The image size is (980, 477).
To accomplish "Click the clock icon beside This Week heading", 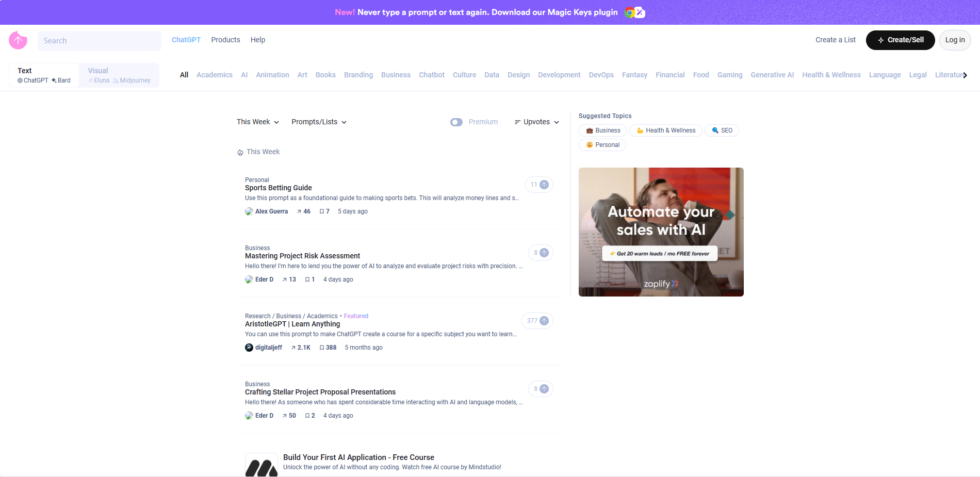I will pos(240,152).
